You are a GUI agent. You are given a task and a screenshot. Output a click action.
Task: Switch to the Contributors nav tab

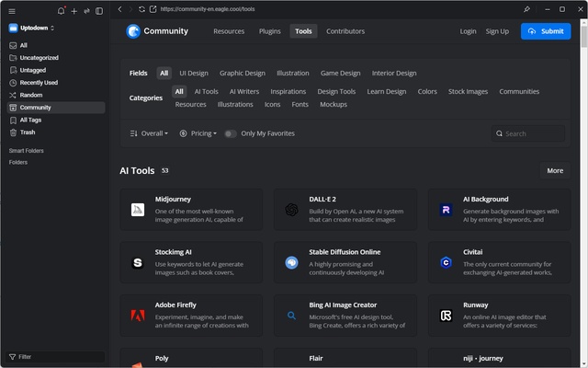tap(345, 31)
